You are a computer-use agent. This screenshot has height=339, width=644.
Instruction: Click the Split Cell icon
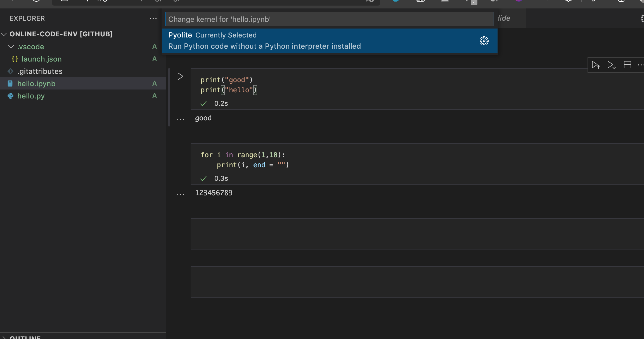[627, 65]
